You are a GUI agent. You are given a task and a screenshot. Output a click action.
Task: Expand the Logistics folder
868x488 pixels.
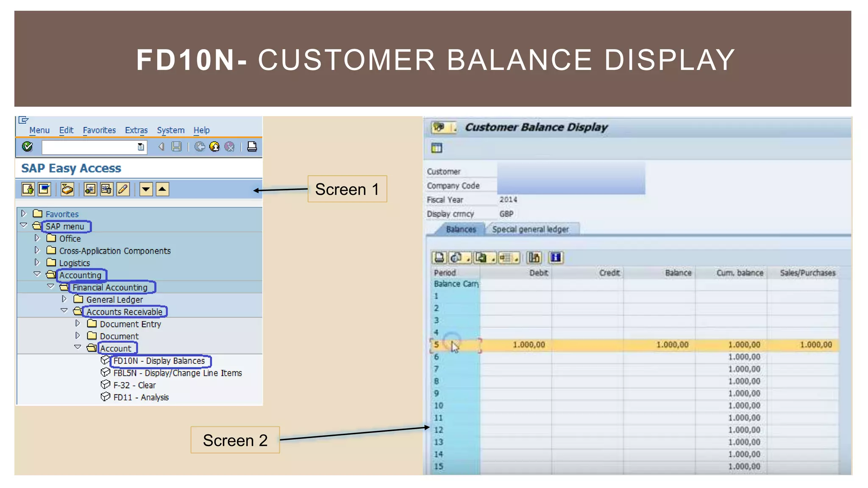pyautogui.click(x=37, y=263)
